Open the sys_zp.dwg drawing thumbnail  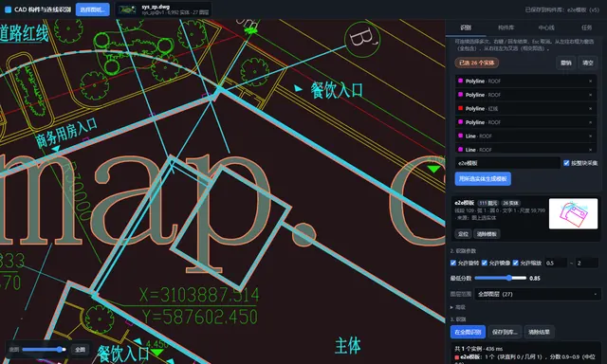point(127,9)
